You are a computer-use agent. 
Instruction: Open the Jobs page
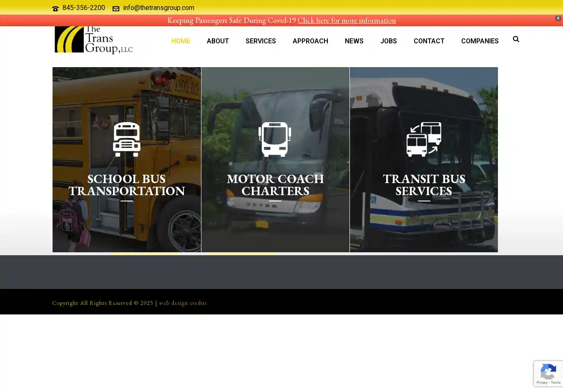click(x=388, y=41)
